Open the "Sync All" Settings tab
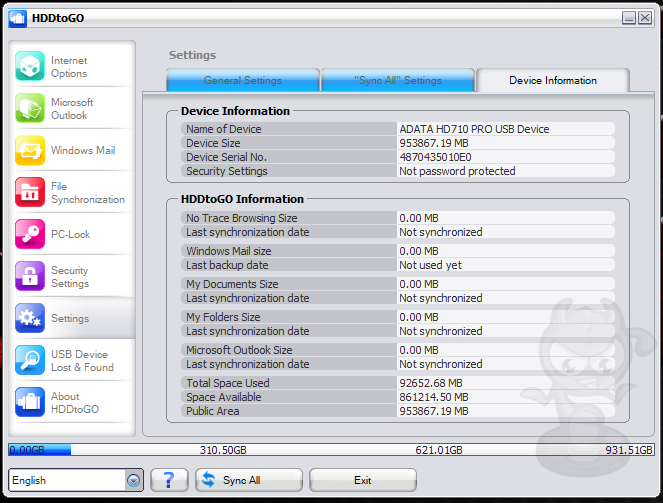This screenshot has height=503, width=663. [398, 80]
